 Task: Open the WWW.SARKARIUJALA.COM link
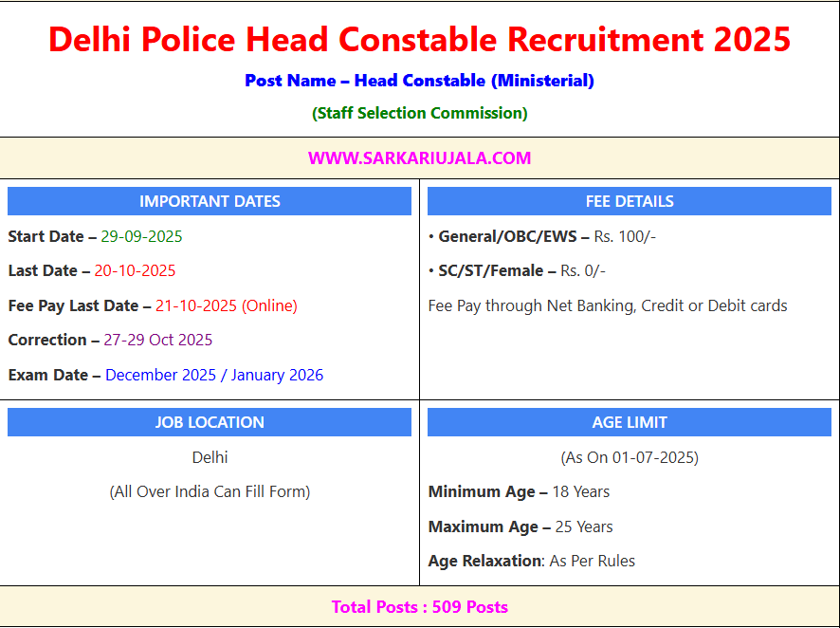[419, 158]
